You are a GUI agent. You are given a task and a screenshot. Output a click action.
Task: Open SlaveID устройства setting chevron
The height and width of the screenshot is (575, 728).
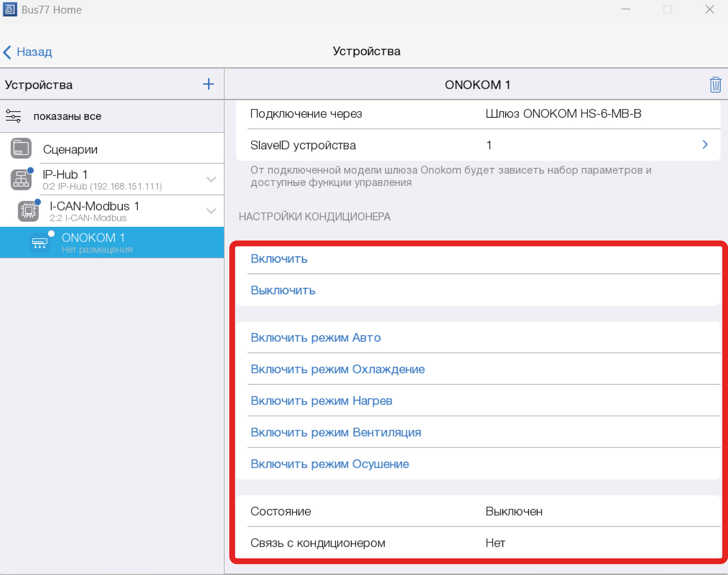coord(705,145)
